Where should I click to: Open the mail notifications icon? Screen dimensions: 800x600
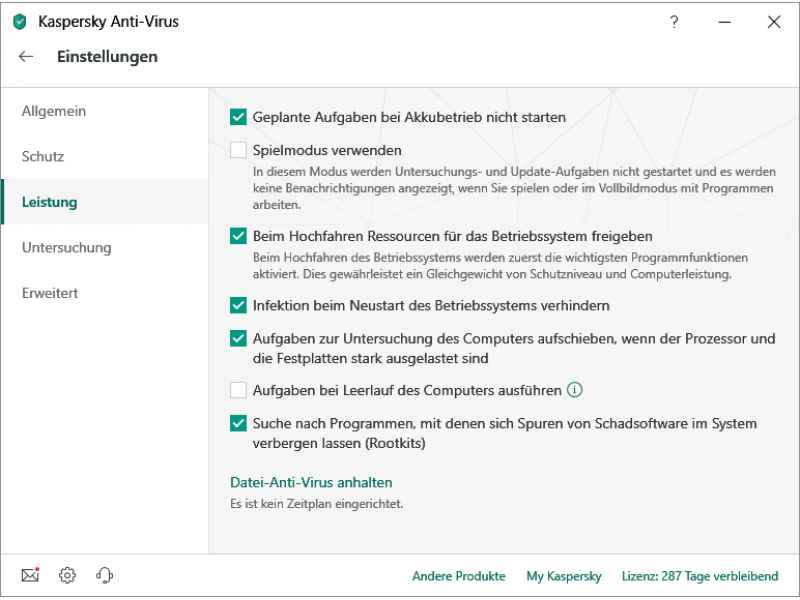pyautogui.click(x=31, y=575)
